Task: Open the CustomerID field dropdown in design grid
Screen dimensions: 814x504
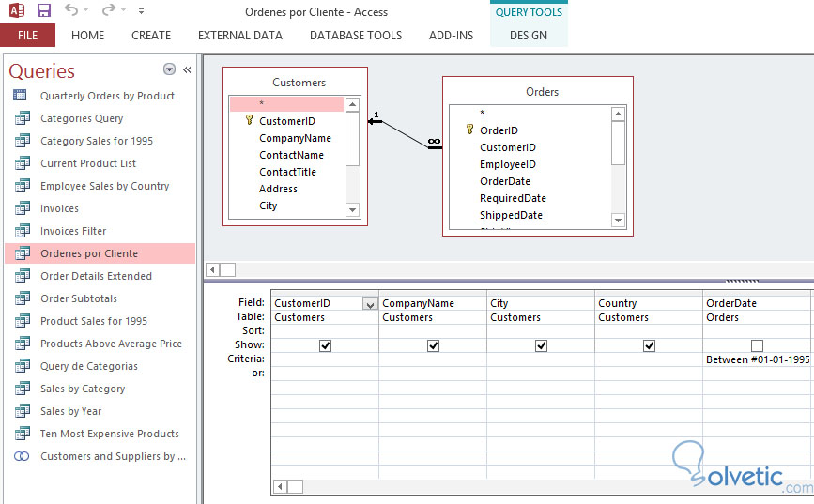Action: coord(370,304)
